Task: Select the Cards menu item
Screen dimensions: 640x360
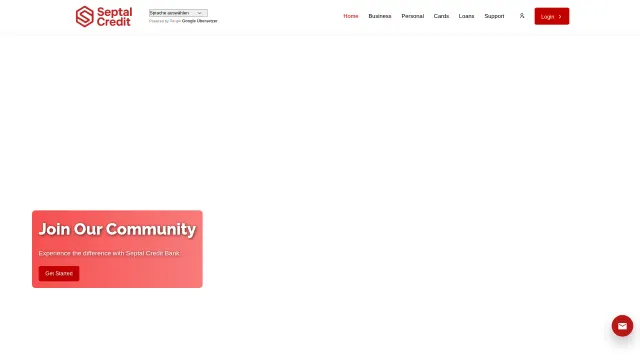Action: (x=441, y=16)
